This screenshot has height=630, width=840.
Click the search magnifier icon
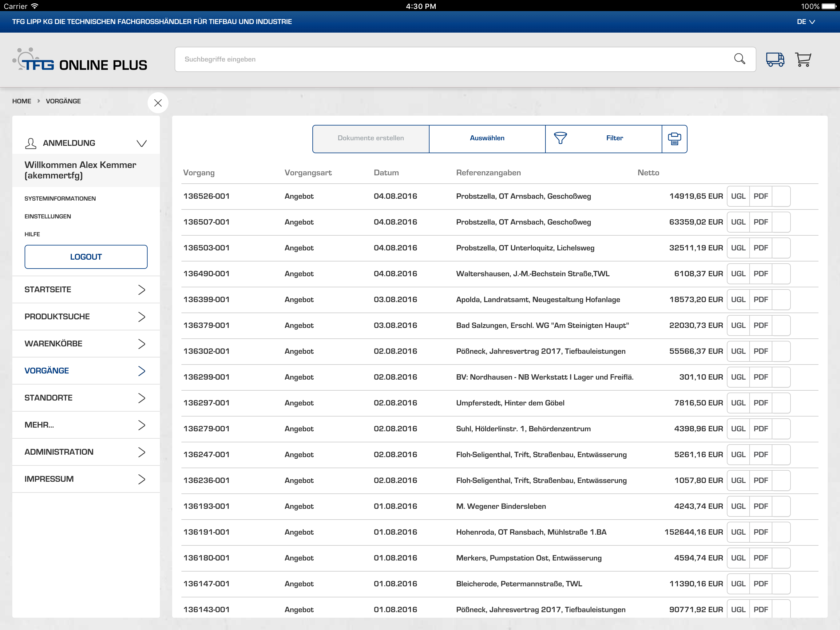coord(739,59)
